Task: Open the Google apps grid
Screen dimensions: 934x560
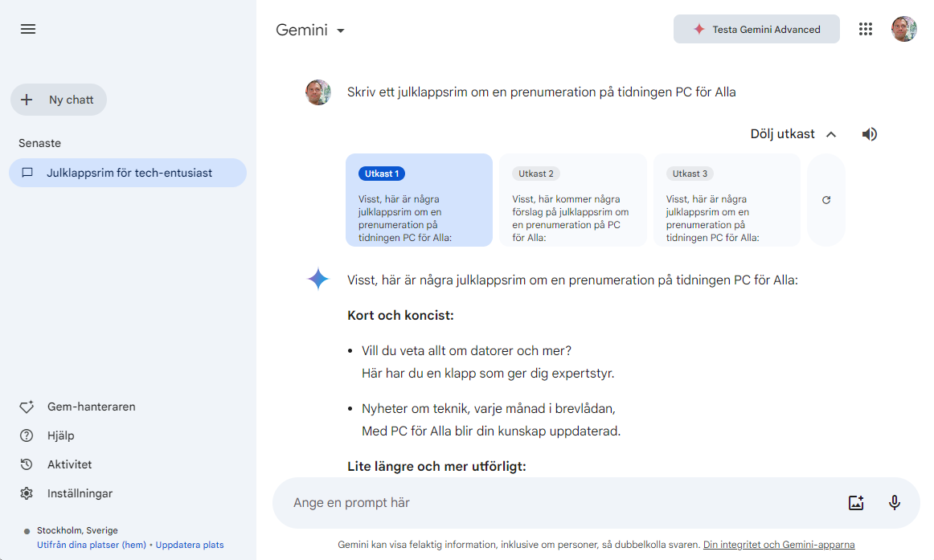Action: click(865, 29)
